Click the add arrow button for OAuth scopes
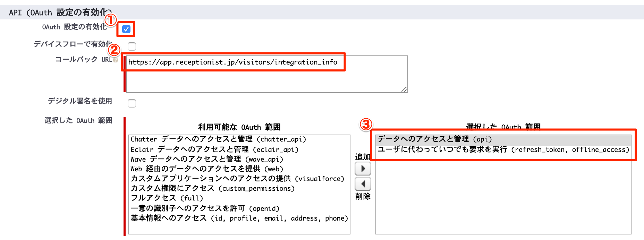This screenshot has width=644, height=240. pyautogui.click(x=363, y=169)
